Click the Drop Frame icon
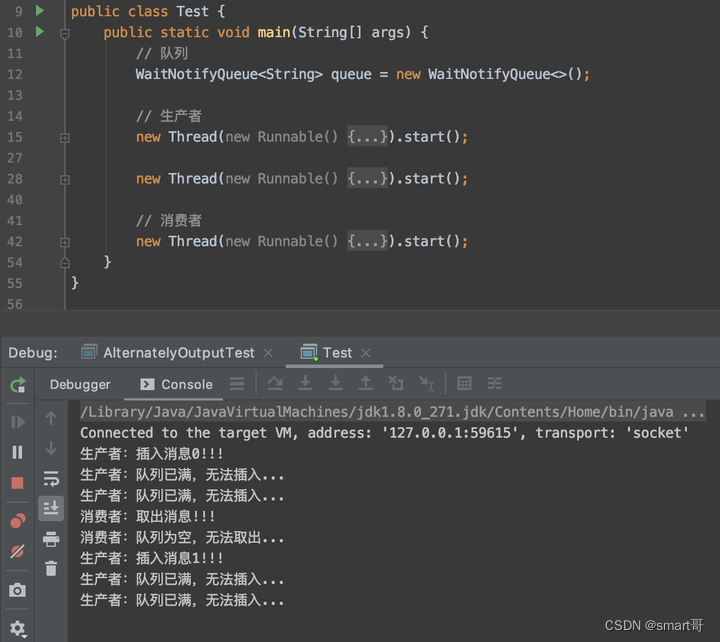This screenshot has width=720, height=642. pyautogui.click(x=396, y=383)
